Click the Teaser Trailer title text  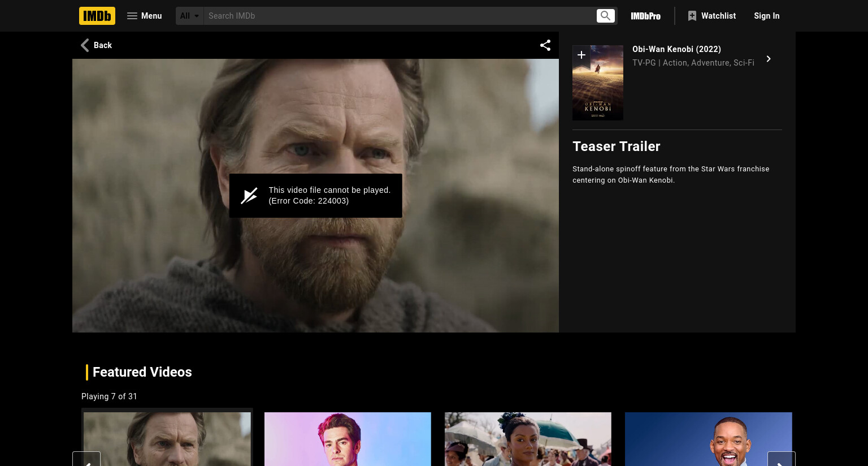[617, 146]
